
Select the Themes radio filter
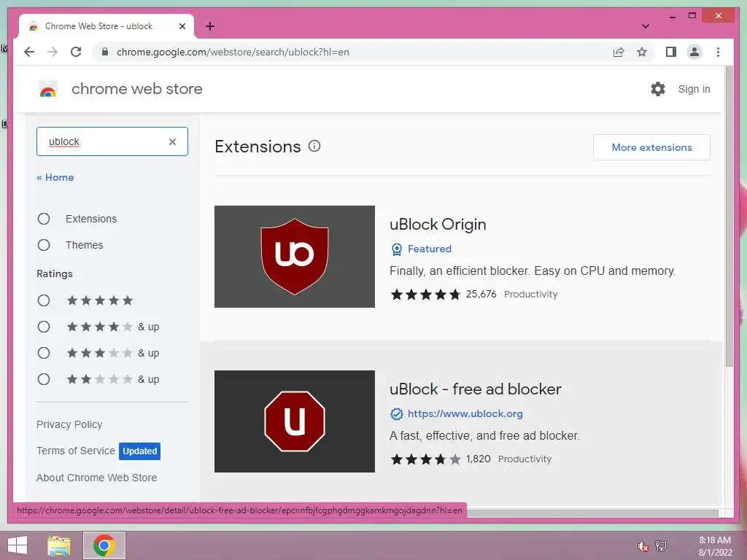click(x=44, y=245)
